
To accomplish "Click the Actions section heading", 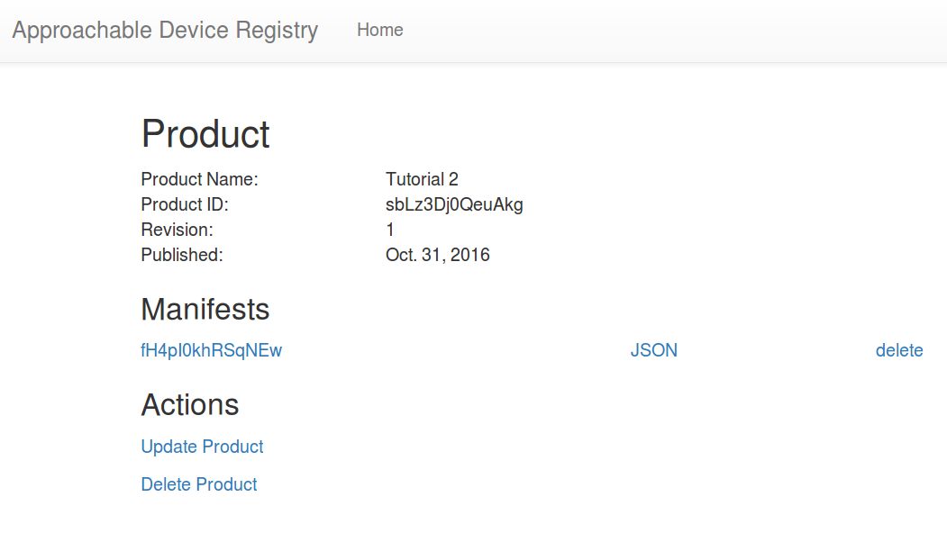I will pyautogui.click(x=189, y=405).
